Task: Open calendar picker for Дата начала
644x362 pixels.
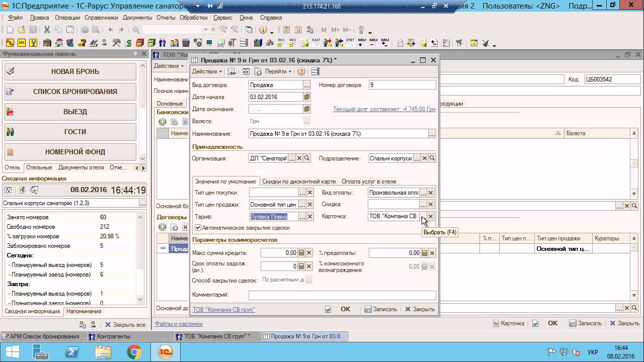Action: point(307,97)
